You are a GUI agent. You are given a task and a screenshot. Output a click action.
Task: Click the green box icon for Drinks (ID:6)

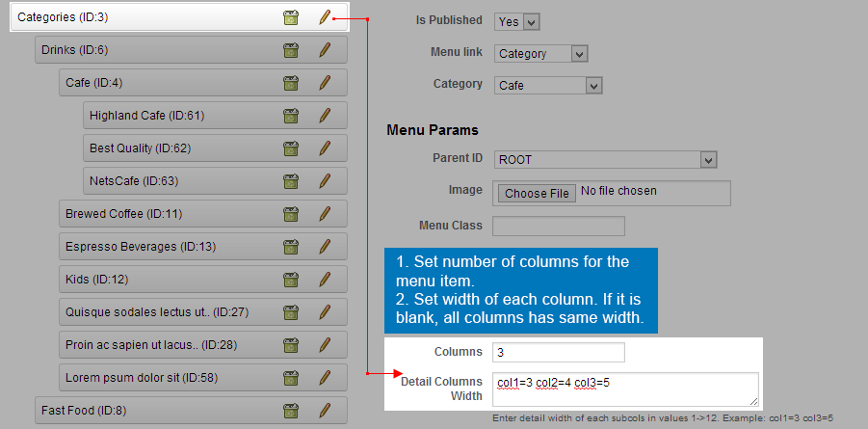point(291,50)
